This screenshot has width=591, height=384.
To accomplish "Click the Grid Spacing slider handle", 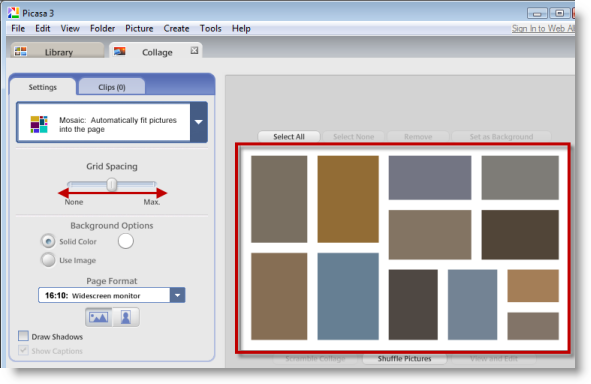I will click(112, 185).
